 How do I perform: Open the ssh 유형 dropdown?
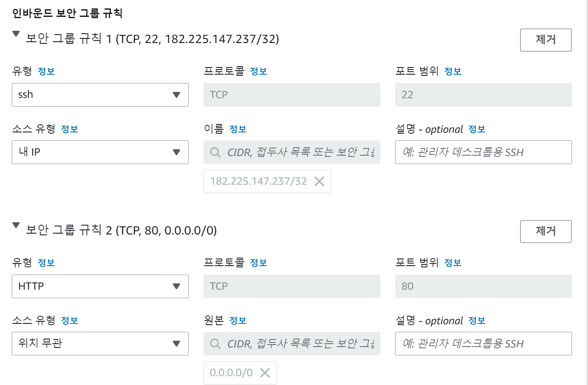click(100, 95)
